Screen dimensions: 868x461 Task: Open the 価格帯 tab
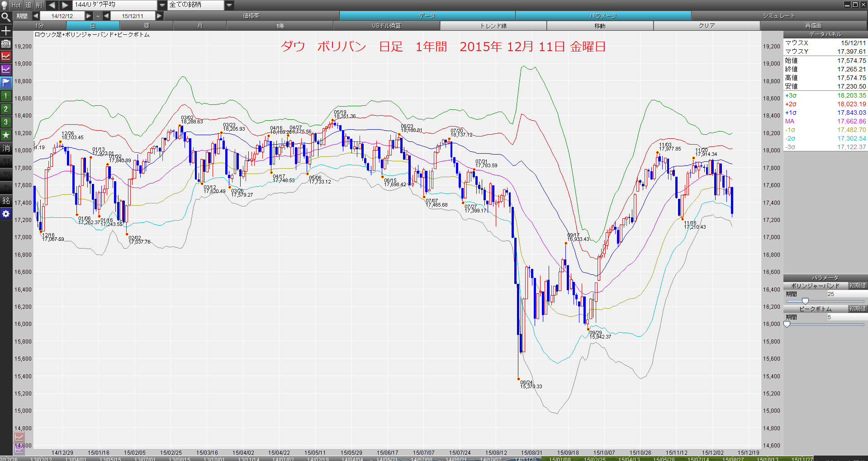pyautogui.click(x=251, y=16)
